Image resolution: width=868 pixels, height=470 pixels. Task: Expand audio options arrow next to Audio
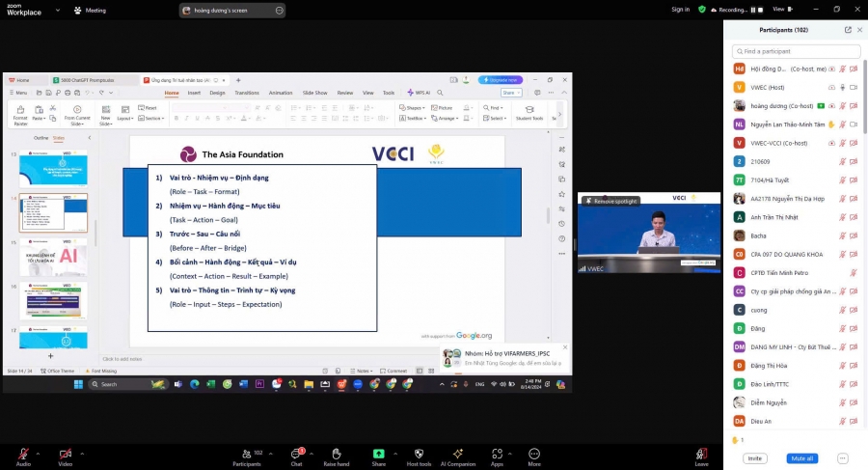click(39, 452)
